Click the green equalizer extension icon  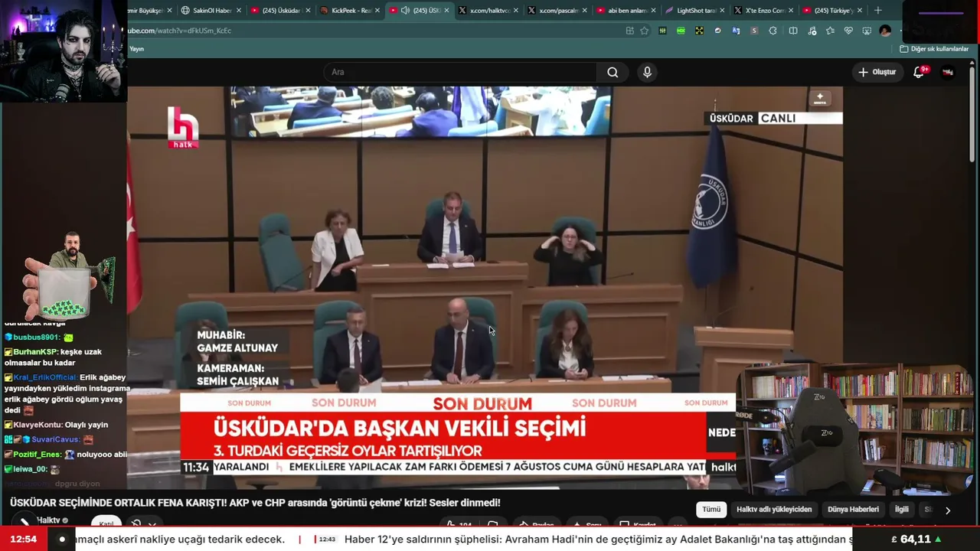662,31
